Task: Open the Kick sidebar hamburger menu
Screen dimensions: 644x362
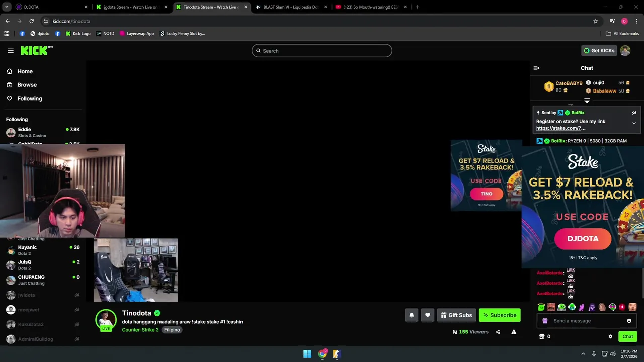Action: tap(11, 51)
